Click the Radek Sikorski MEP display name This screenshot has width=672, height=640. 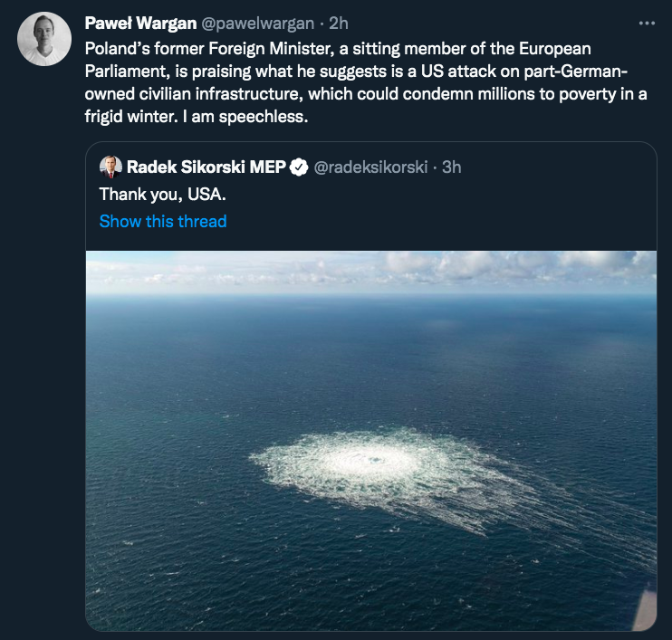point(206,167)
